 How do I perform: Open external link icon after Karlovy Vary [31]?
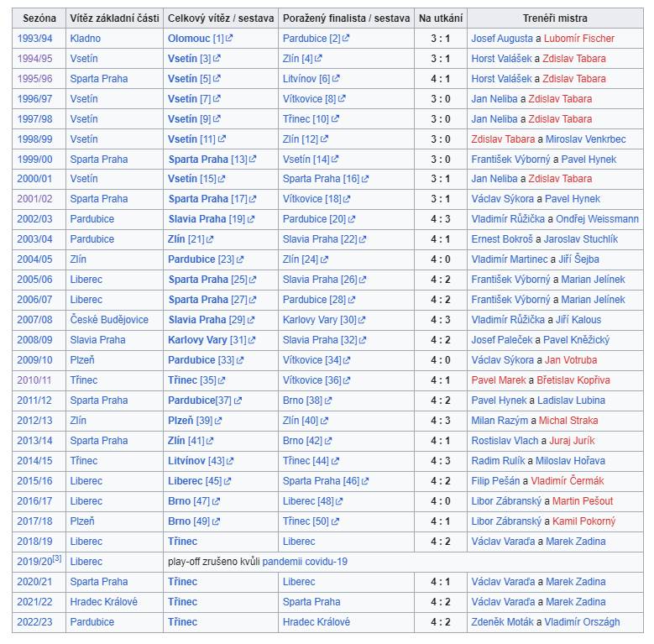click(252, 340)
